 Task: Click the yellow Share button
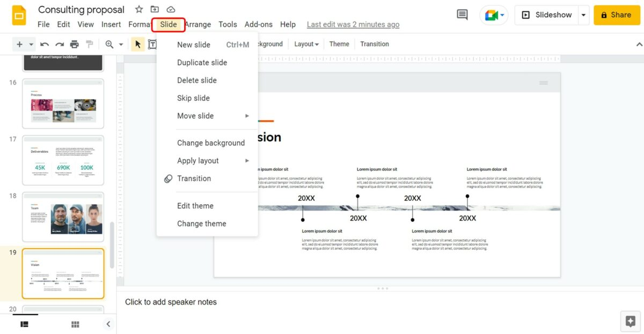pos(616,15)
